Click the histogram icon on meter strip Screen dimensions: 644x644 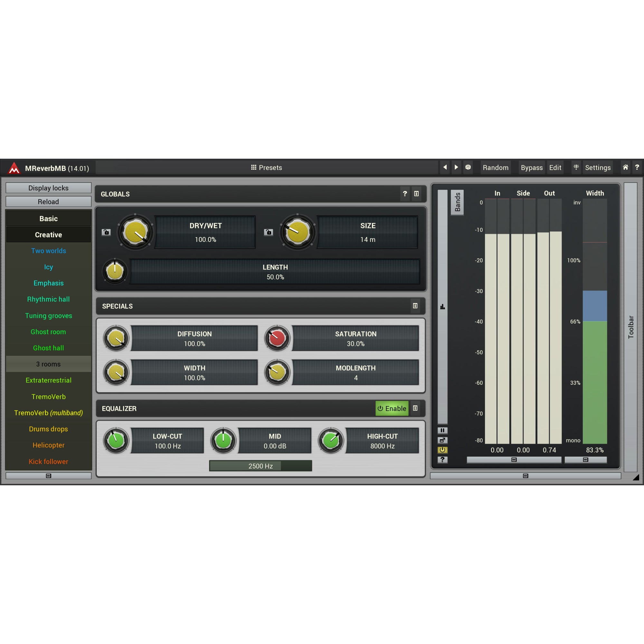pos(442,307)
